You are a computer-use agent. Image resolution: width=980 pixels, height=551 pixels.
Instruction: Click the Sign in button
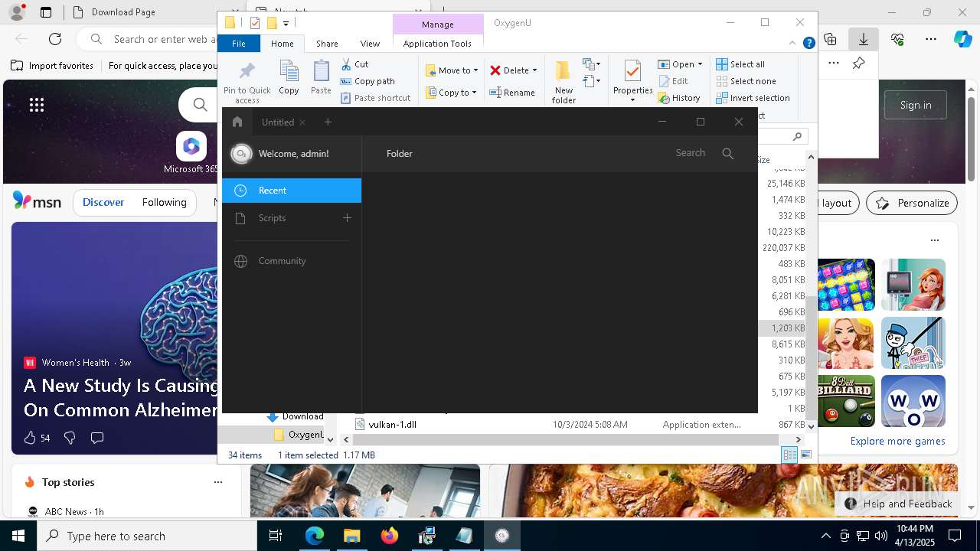(916, 105)
